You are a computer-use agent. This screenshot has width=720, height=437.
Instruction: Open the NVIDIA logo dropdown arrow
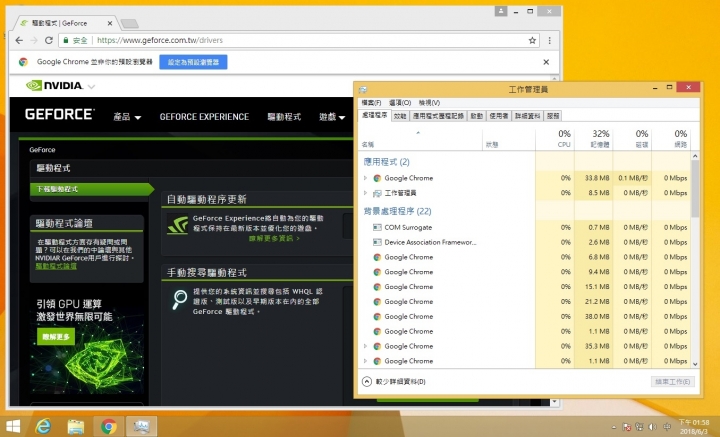[x=91, y=86]
